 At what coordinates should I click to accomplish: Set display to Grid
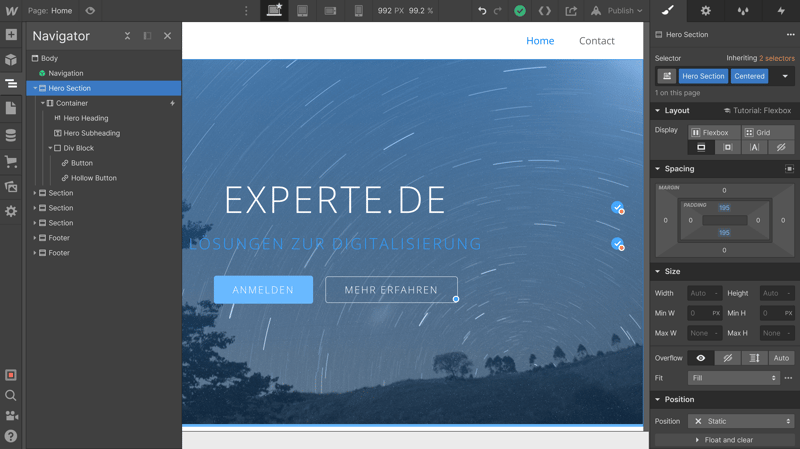(768, 132)
